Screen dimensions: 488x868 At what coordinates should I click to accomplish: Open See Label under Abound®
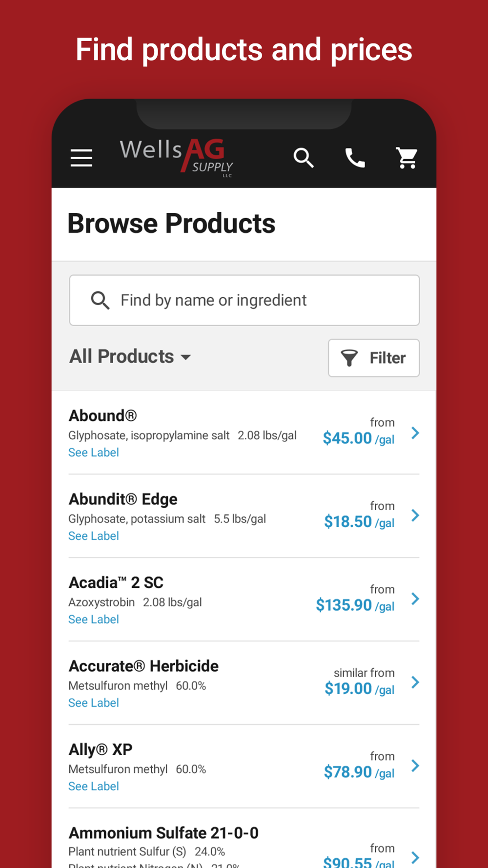(94, 453)
